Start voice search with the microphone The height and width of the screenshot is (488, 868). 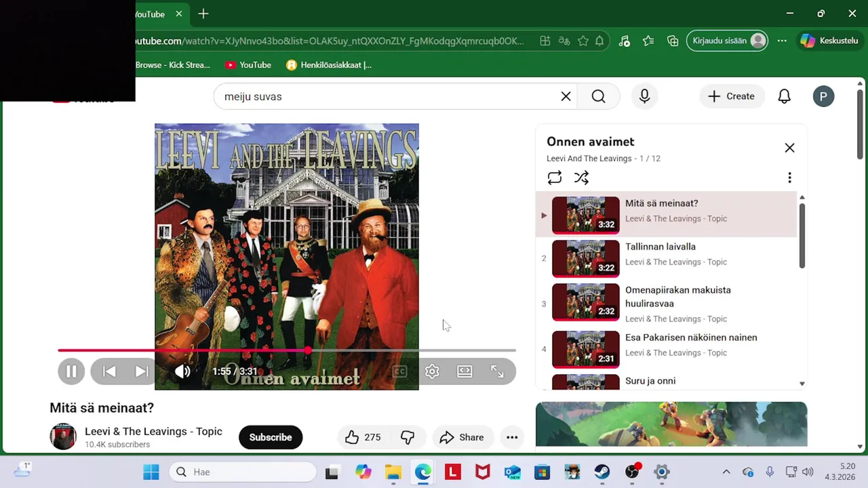(x=644, y=96)
